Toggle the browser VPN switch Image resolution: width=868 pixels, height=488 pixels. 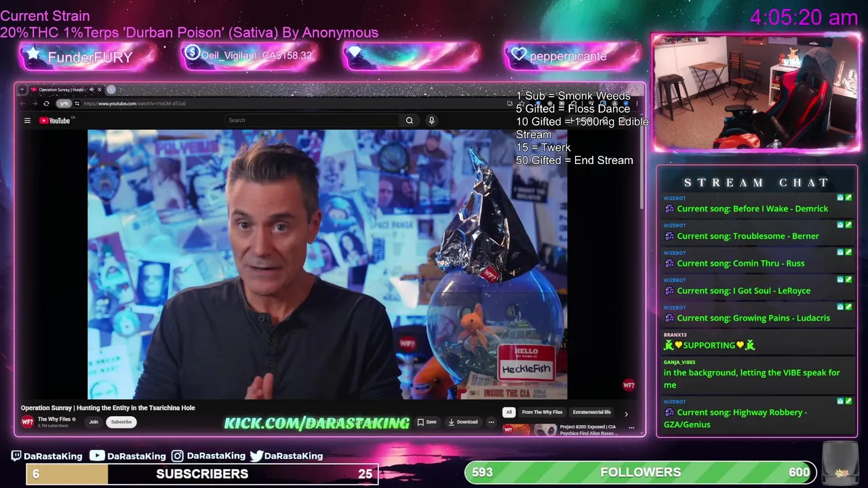click(63, 104)
